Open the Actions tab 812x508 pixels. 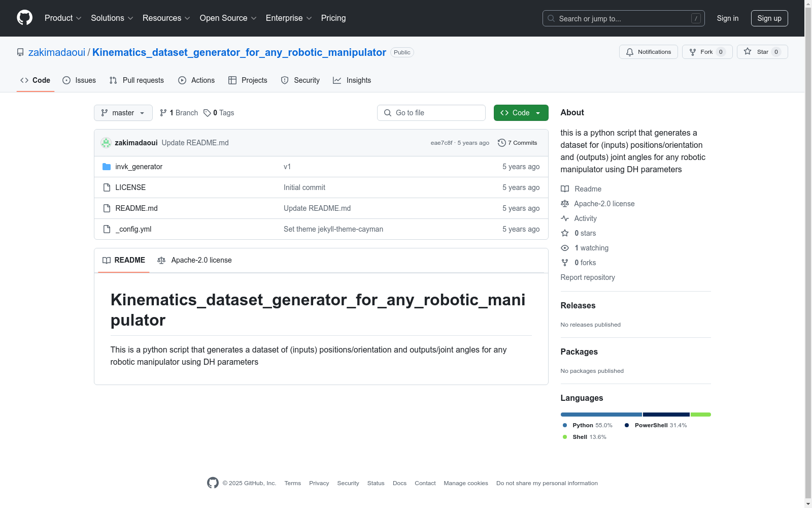pos(196,80)
